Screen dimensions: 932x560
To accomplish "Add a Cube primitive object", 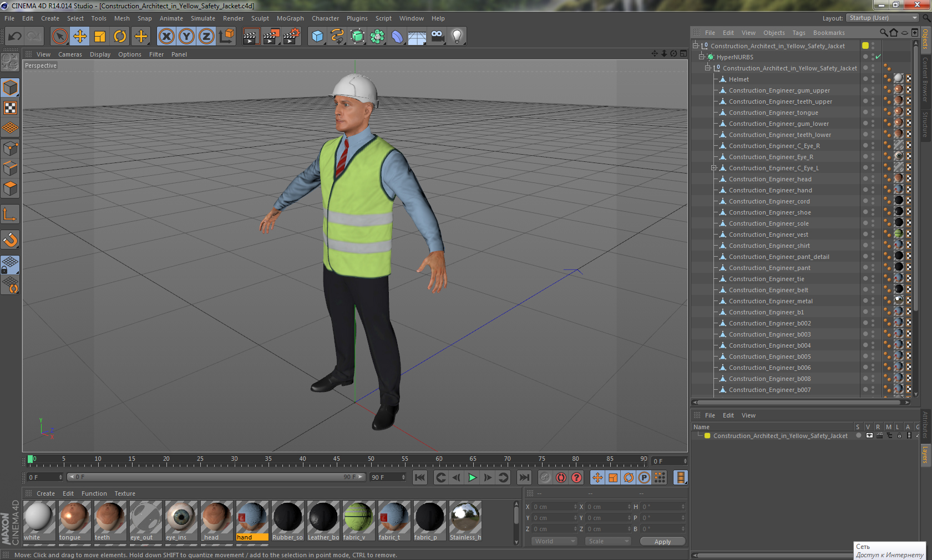I will point(317,37).
